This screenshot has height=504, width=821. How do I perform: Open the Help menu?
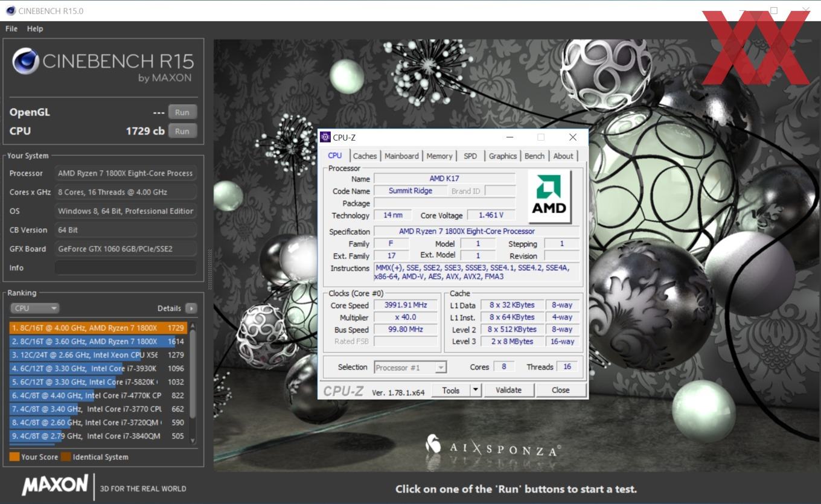[35, 28]
